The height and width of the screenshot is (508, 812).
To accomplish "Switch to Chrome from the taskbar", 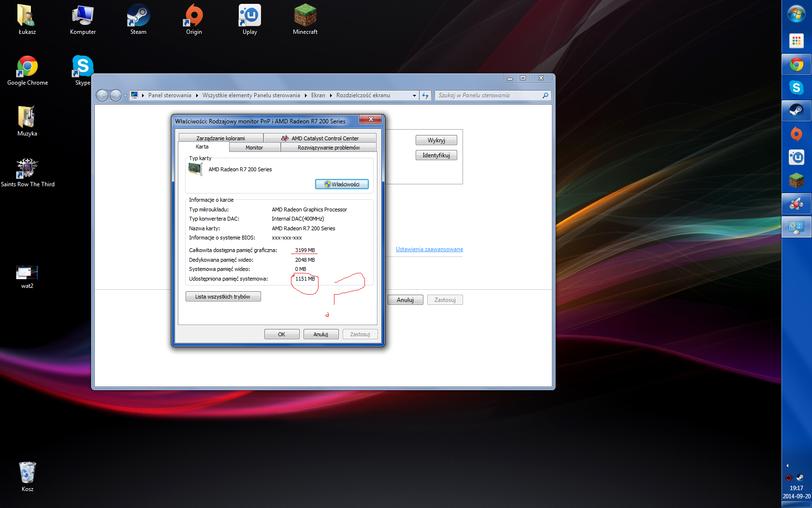I will [x=797, y=64].
